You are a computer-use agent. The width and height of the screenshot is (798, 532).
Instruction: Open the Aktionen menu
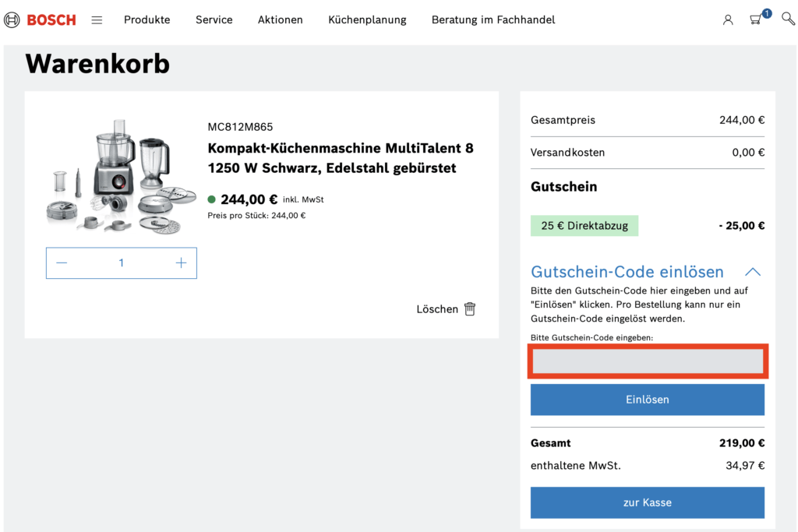click(280, 19)
